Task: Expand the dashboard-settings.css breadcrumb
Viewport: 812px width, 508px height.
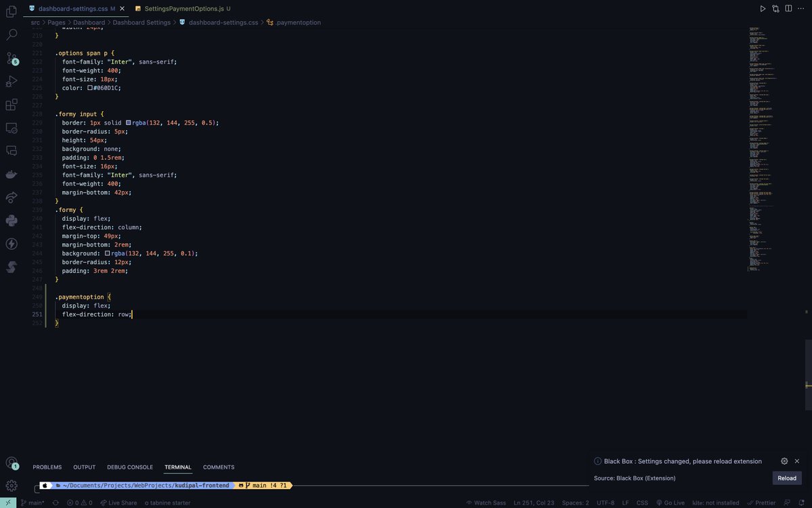Action: [x=219, y=22]
